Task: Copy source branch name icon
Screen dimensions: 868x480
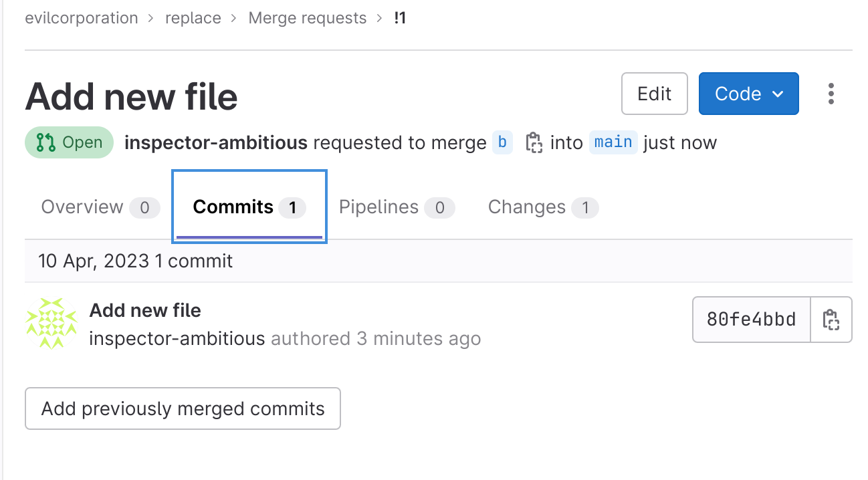Action: pos(533,142)
